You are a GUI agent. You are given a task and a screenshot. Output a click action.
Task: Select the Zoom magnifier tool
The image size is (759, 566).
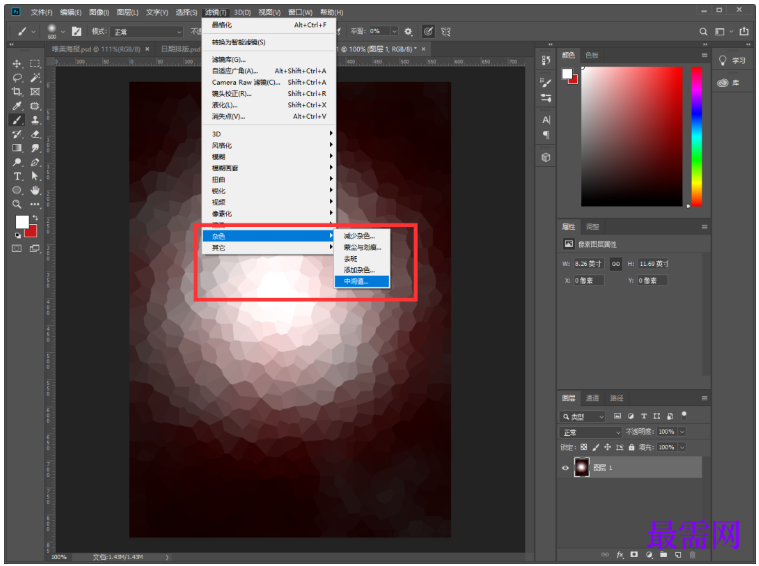click(x=17, y=203)
